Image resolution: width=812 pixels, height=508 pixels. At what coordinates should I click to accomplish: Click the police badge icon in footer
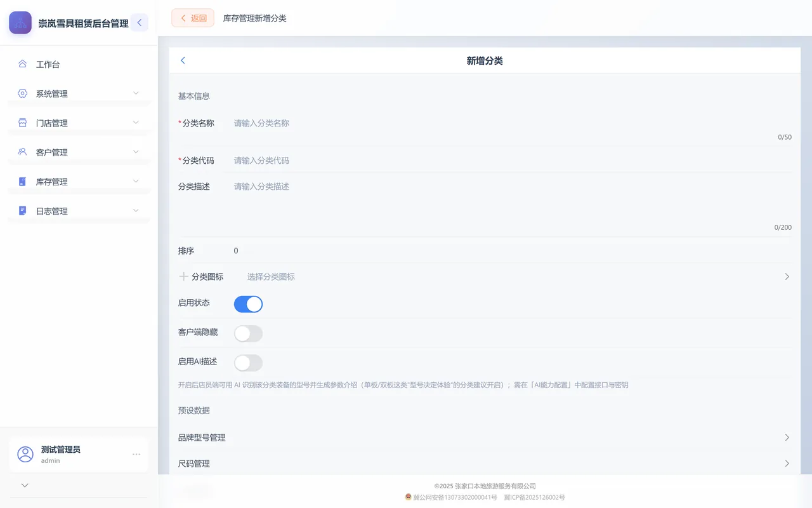pyautogui.click(x=409, y=497)
